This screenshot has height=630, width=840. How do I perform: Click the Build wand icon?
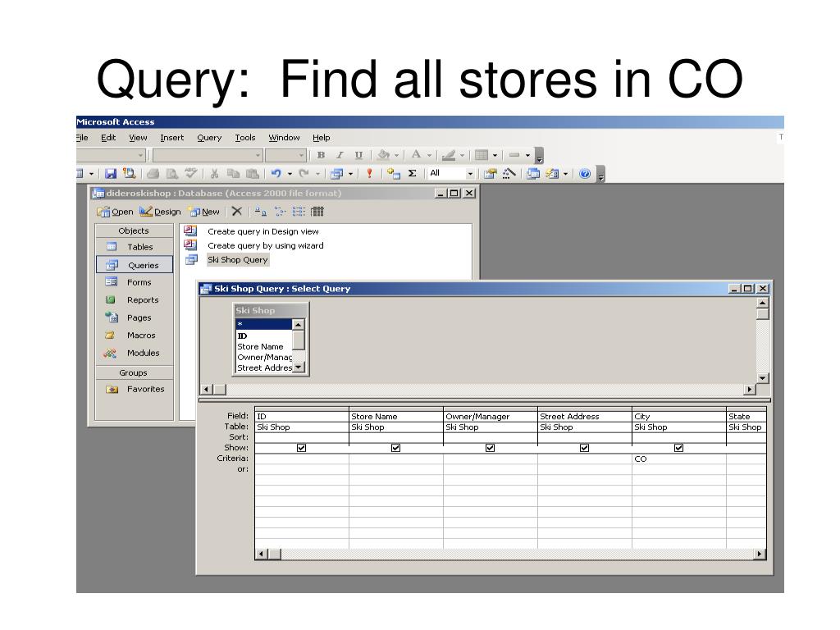509,174
